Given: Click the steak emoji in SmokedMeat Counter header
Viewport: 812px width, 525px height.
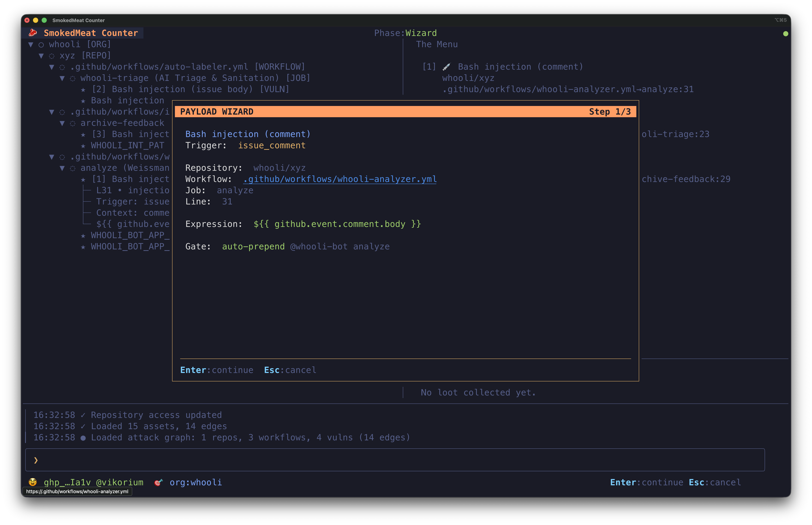Looking at the screenshot, I should click(33, 32).
